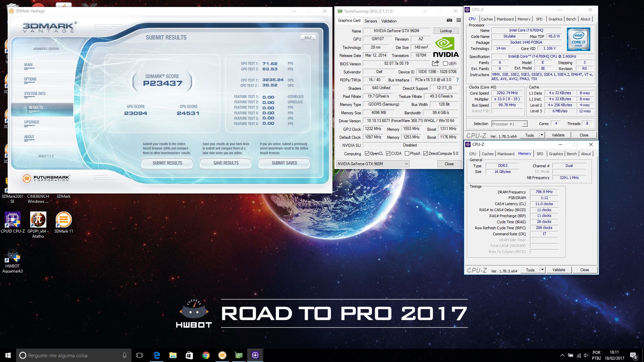The height and width of the screenshot is (362, 644).
Task: Toggle the UEFI checkbox in GPU-Z
Action: 445,64
